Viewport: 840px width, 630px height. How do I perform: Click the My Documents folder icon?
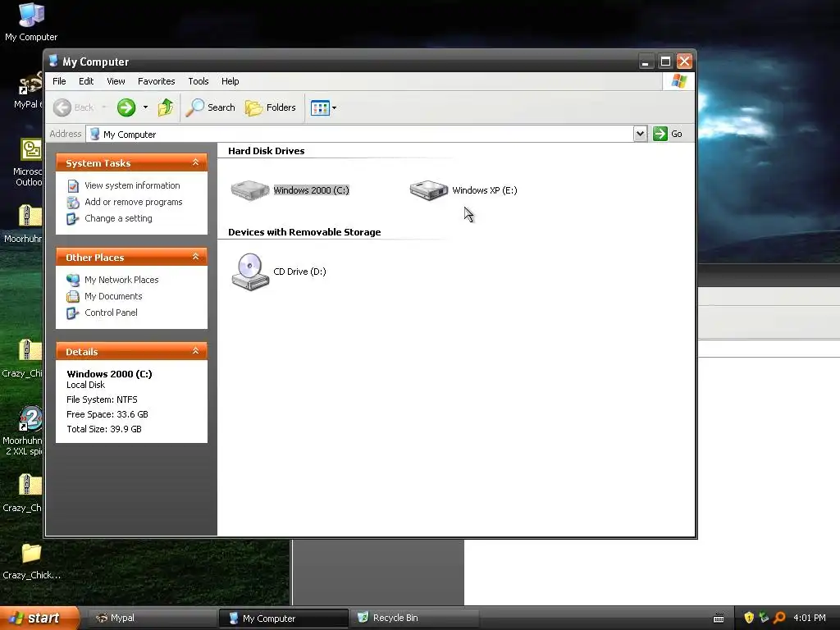pos(73,296)
